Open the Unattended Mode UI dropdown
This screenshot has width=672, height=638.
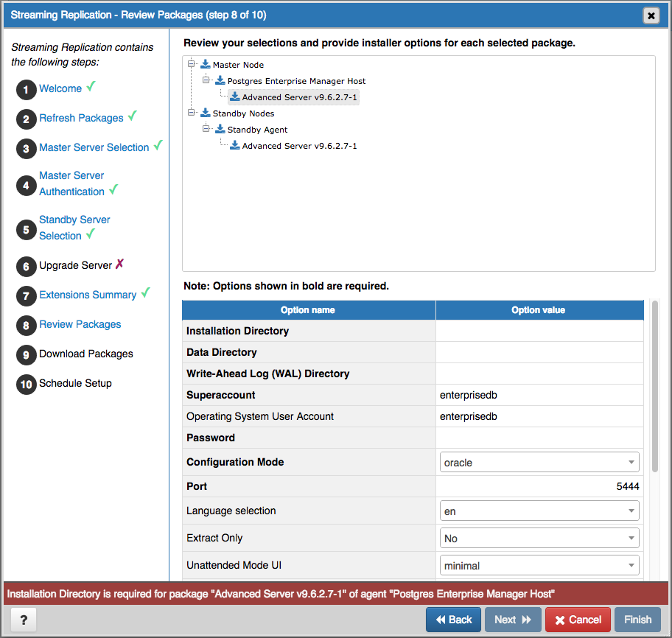(539, 565)
